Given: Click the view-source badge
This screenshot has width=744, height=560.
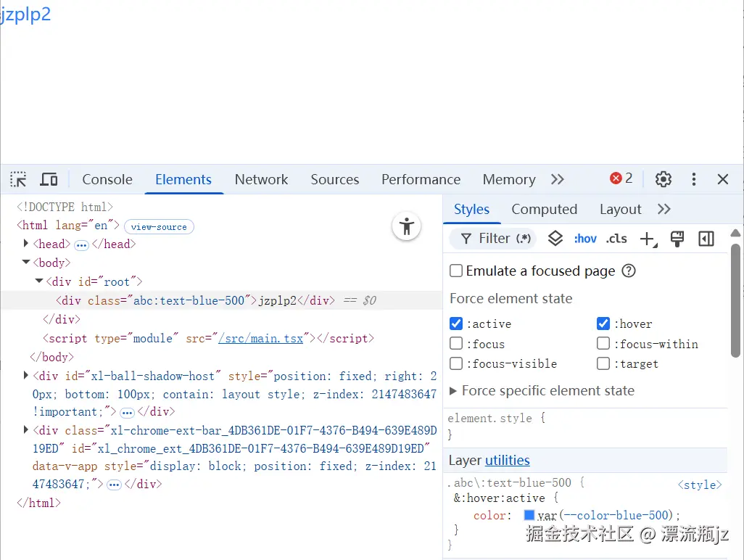Looking at the screenshot, I should pyautogui.click(x=159, y=227).
